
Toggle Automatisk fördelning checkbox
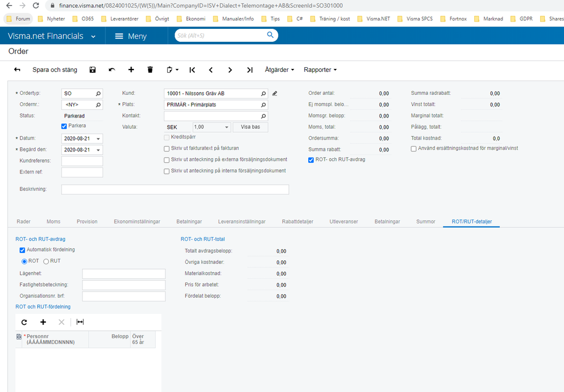coord(23,250)
